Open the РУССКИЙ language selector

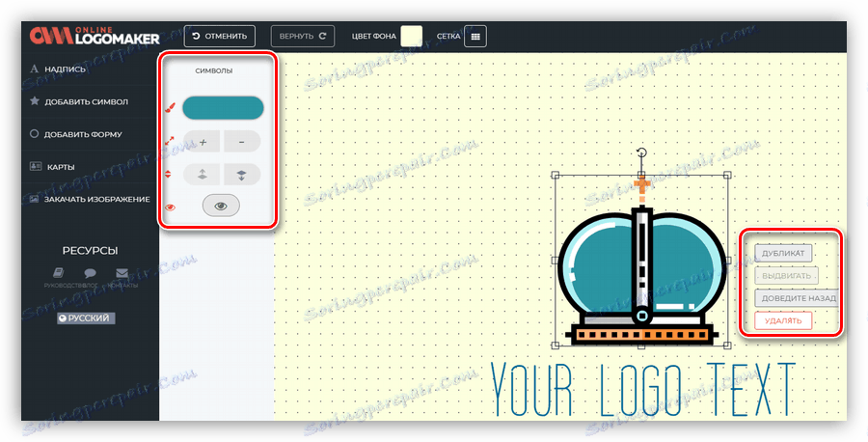86,318
